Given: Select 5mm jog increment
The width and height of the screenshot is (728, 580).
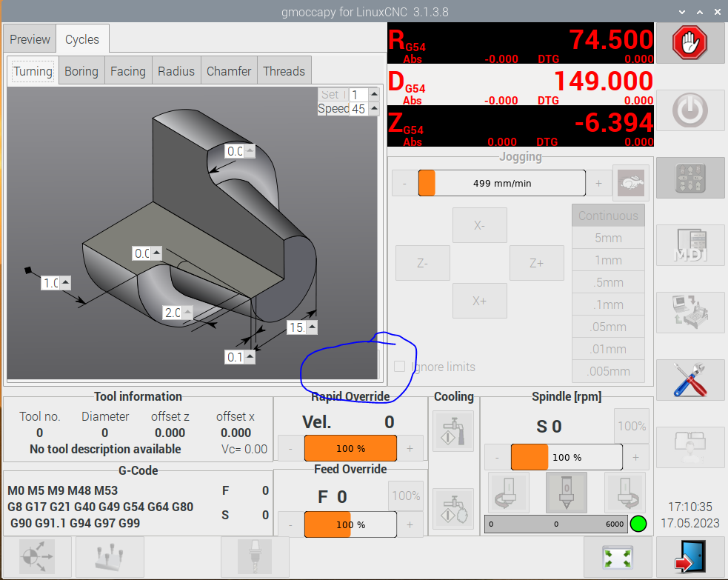Looking at the screenshot, I should (608, 238).
